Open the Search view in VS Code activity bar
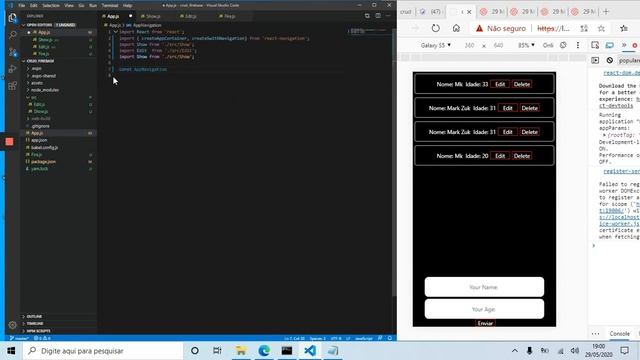 pyautogui.click(x=12, y=35)
